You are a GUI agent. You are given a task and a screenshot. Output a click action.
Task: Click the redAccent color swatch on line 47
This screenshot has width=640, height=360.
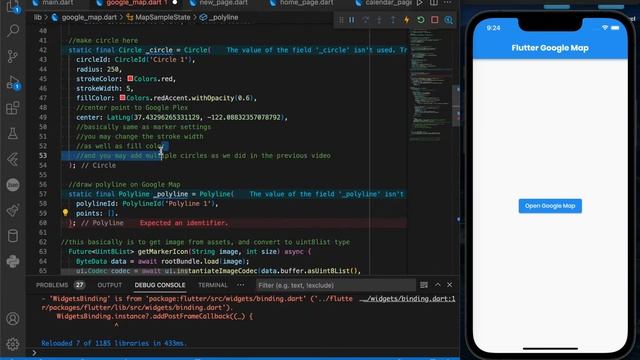click(x=122, y=98)
